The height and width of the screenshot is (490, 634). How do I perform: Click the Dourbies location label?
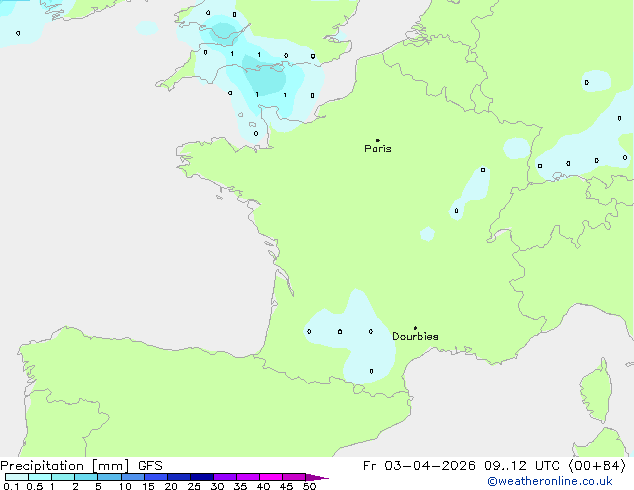click(x=415, y=336)
